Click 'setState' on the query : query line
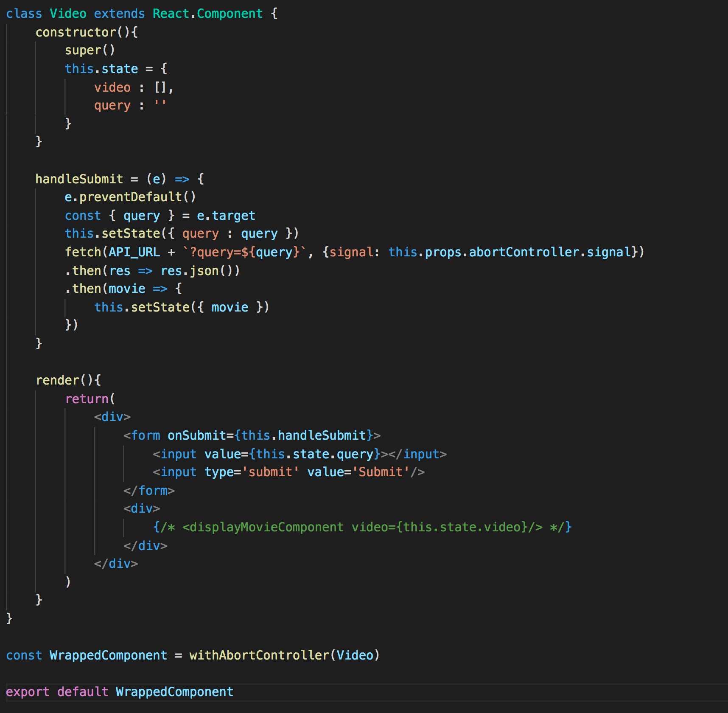The width and height of the screenshot is (728, 713). pos(131,233)
